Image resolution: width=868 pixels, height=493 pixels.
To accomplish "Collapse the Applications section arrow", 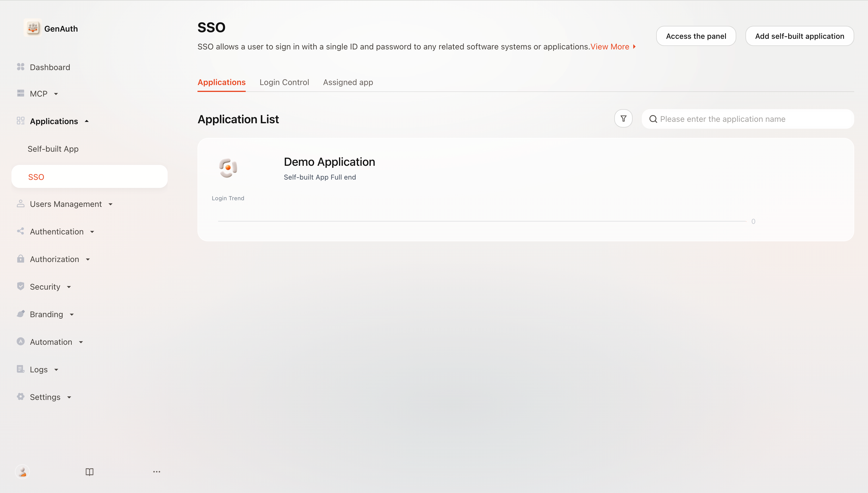I will click(87, 121).
